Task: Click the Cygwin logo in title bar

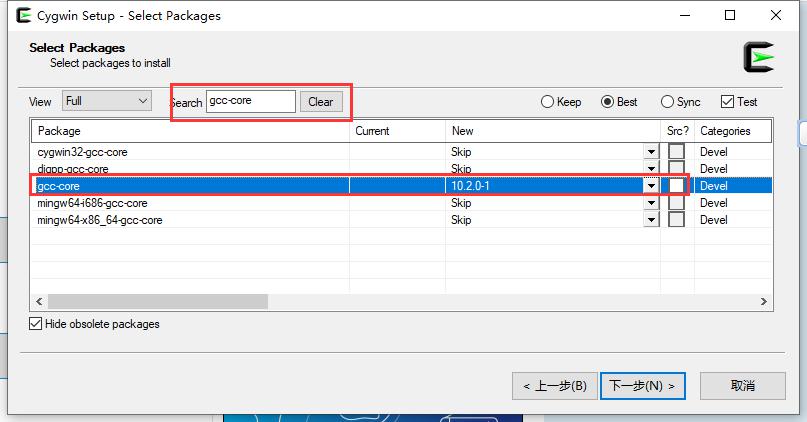Action: (x=23, y=15)
